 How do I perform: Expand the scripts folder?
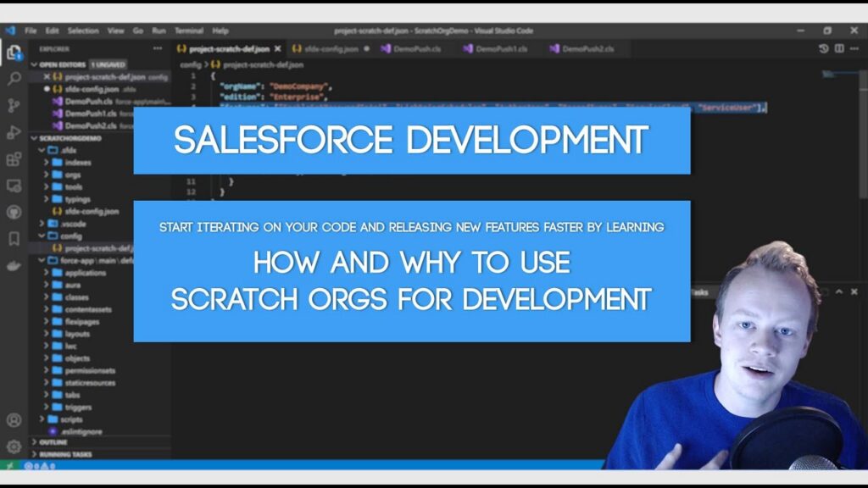(x=42, y=419)
